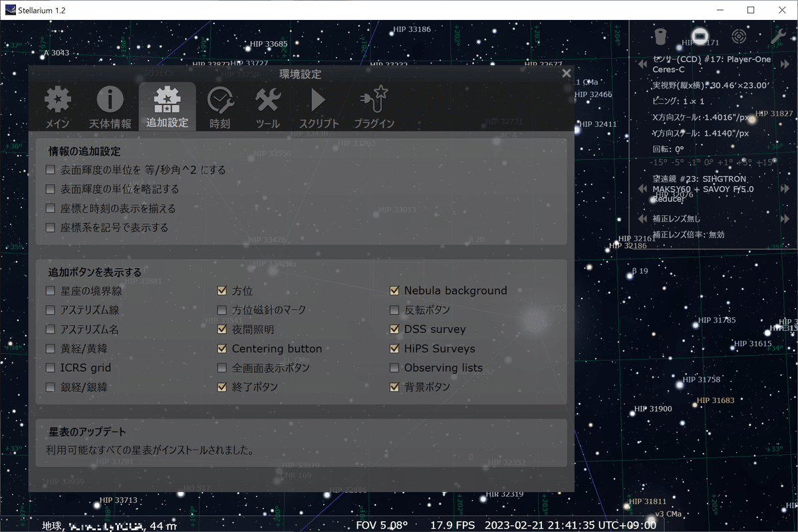This screenshot has height=532, width=798.
Task: Close the 環境設定 dialog with X
Action: pyautogui.click(x=567, y=73)
